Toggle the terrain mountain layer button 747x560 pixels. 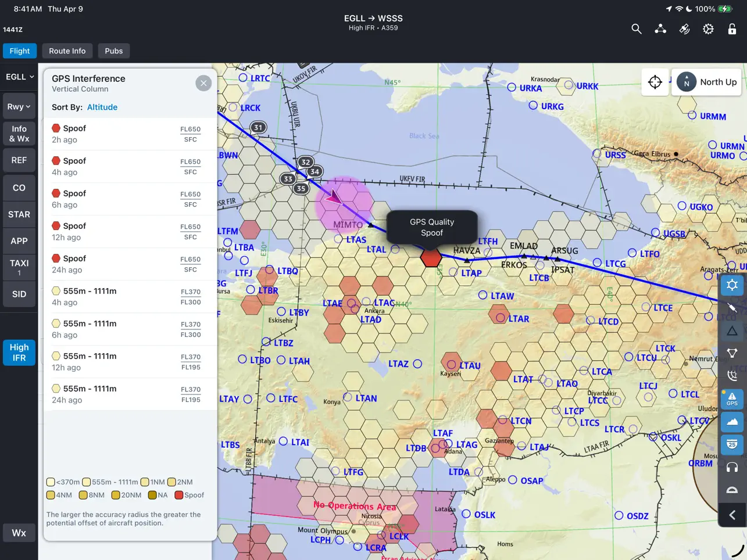732,422
